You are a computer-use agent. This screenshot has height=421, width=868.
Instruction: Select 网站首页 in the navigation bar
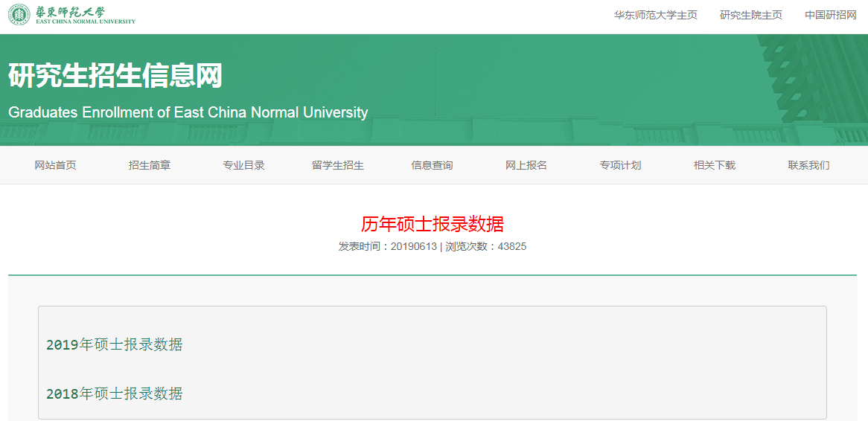[x=55, y=165]
